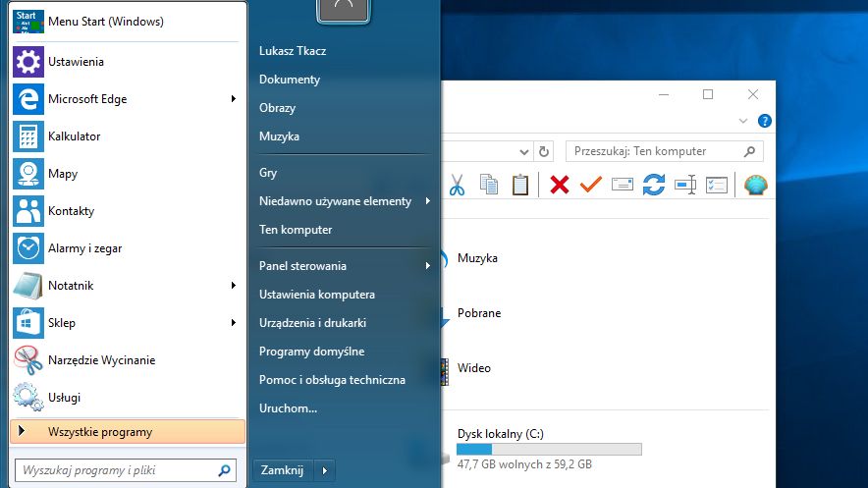Open Menu Start (Windows) entry icon
868x488 pixels.
pos(28,22)
